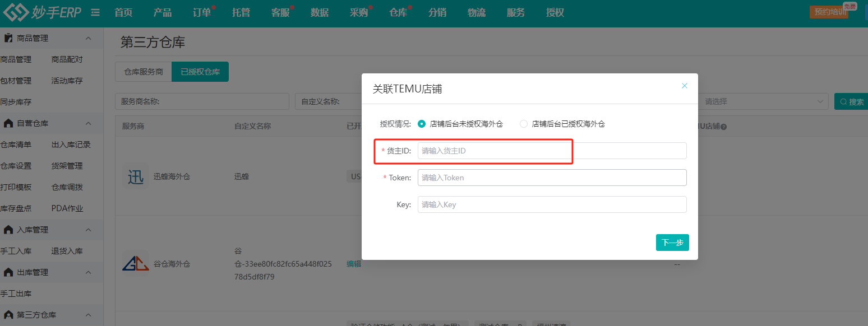Open 服务 in the top navigation
868x326 pixels.
516,12
